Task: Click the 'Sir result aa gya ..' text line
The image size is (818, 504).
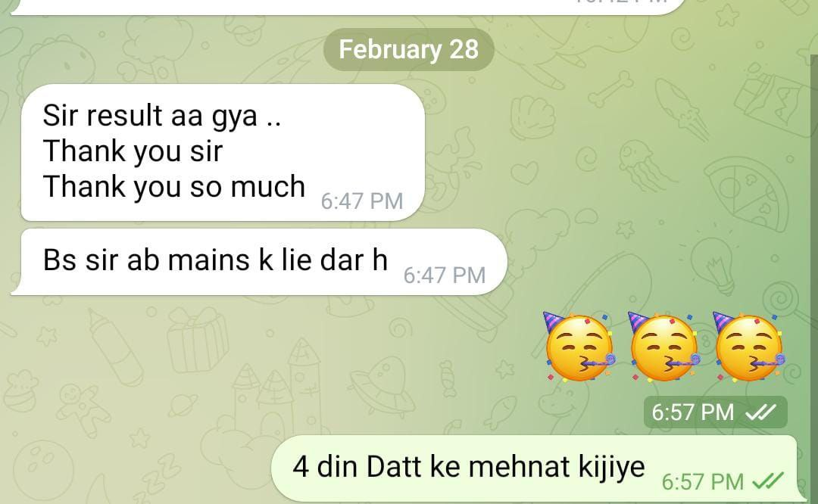Action: (x=162, y=115)
